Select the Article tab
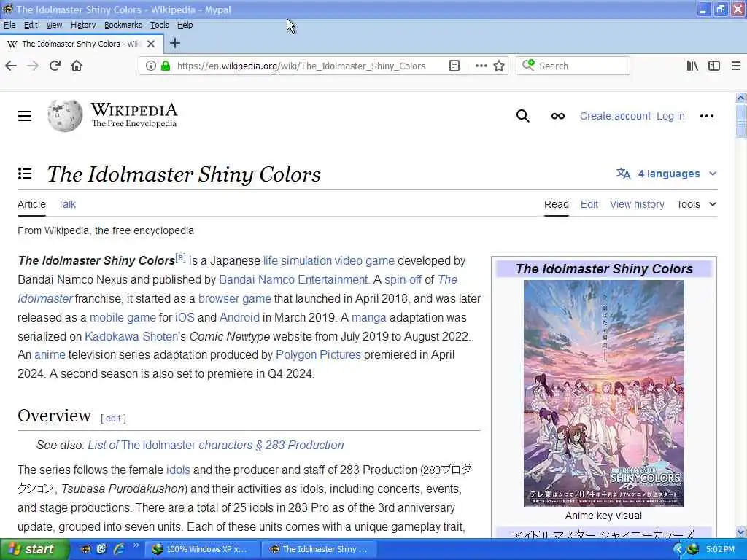This screenshot has width=747, height=560. click(31, 204)
